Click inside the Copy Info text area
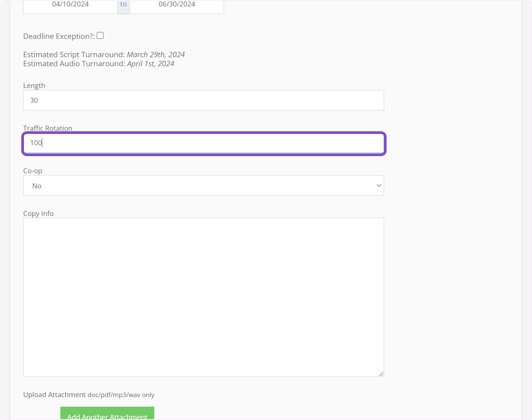 tap(203, 297)
